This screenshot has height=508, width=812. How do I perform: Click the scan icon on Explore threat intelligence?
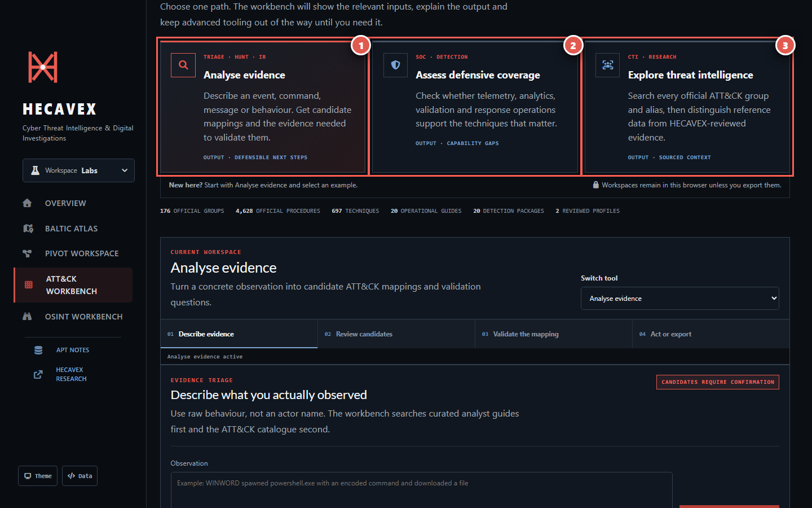tap(607, 65)
